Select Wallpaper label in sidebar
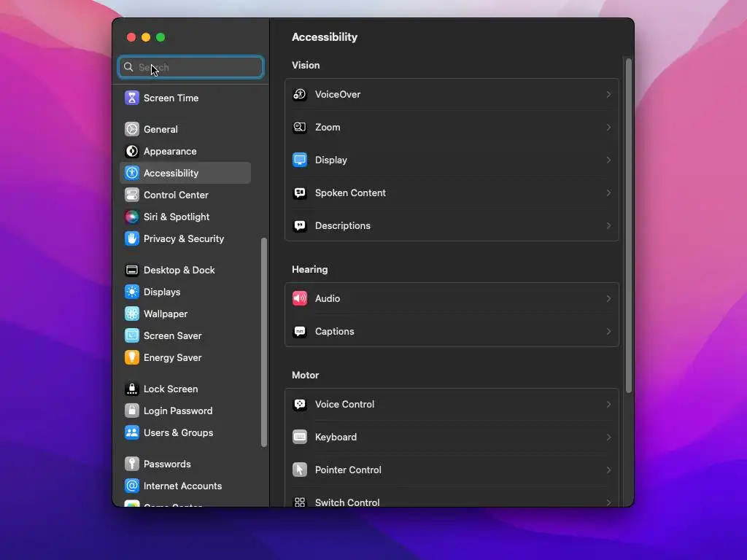 coord(166,314)
